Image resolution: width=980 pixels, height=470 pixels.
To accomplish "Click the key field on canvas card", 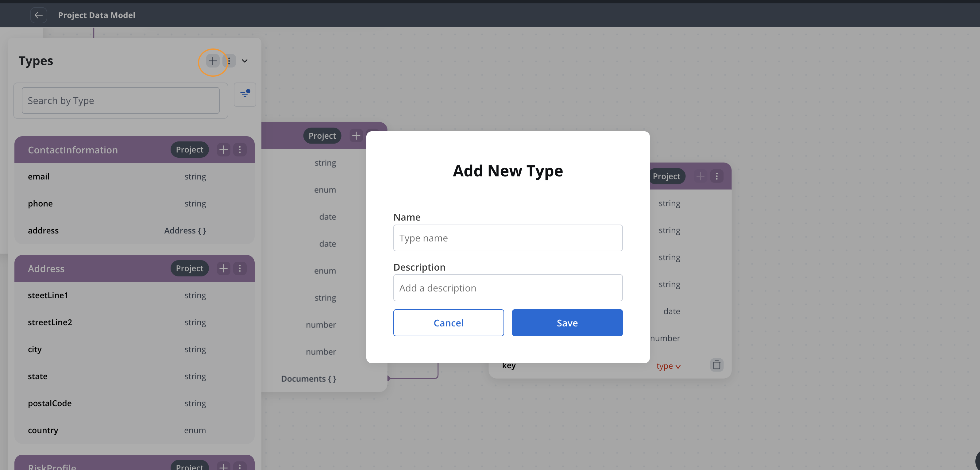I will pos(509,366).
